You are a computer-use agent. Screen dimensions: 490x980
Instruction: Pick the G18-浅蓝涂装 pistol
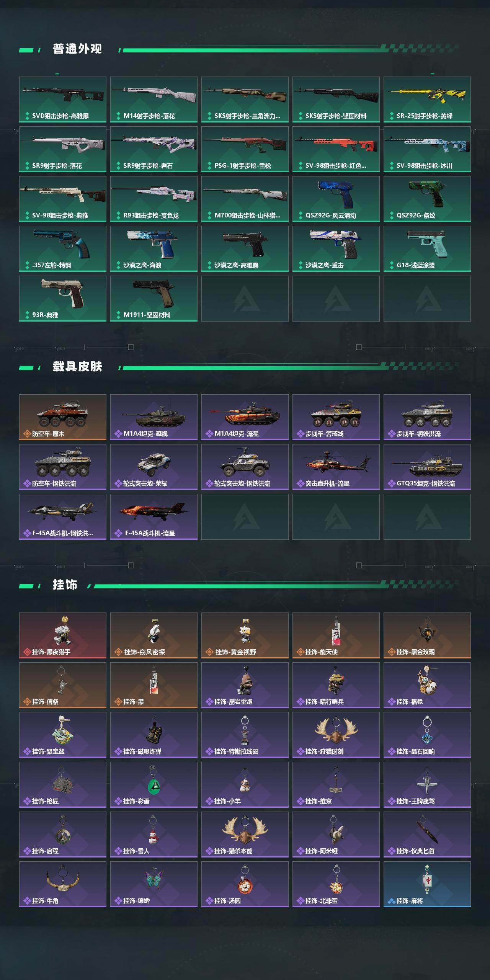pyautogui.click(x=427, y=249)
